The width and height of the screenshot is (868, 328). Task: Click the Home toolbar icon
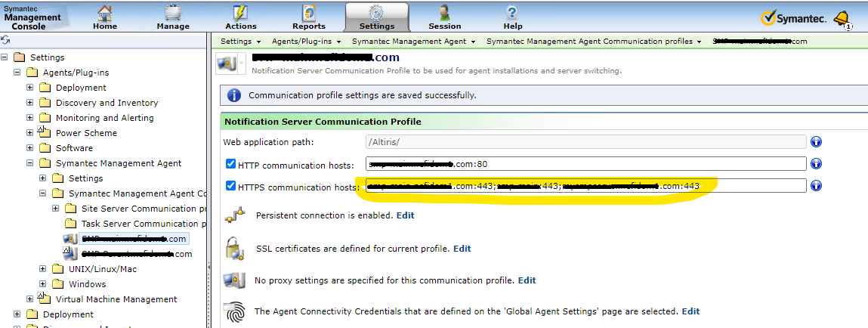pos(105,14)
